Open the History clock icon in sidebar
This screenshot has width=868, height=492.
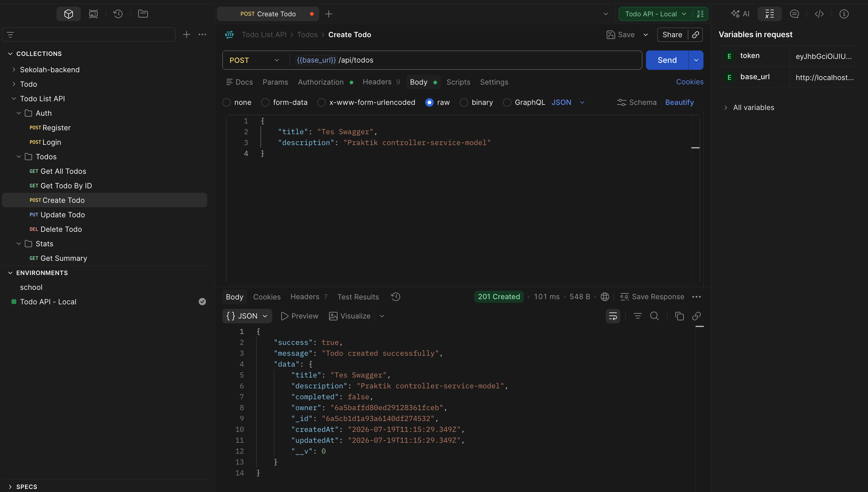(118, 14)
